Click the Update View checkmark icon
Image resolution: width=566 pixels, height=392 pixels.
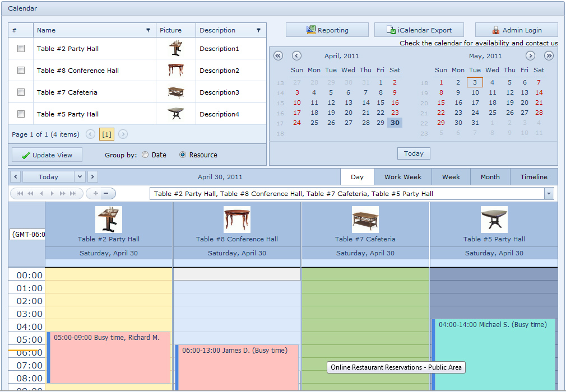pyautogui.click(x=25, y=155)
